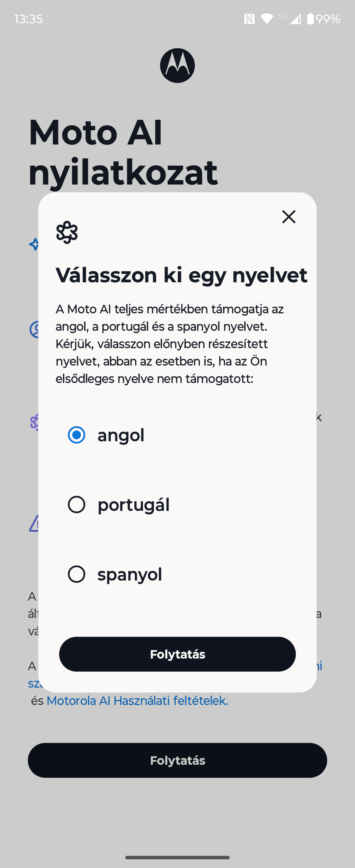Open Motorola AI Használati feltételek link
The height and width of the screenshot is (868, 355).
137,701
